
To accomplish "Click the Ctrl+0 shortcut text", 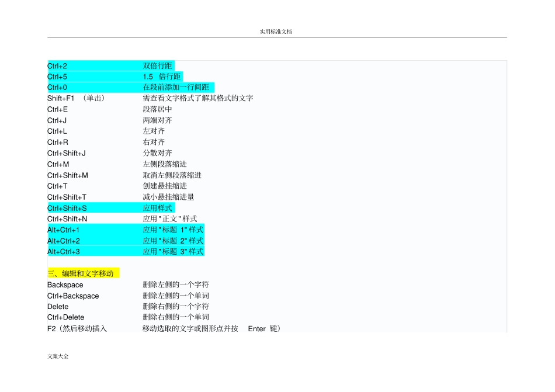I will tap(57, 88).
